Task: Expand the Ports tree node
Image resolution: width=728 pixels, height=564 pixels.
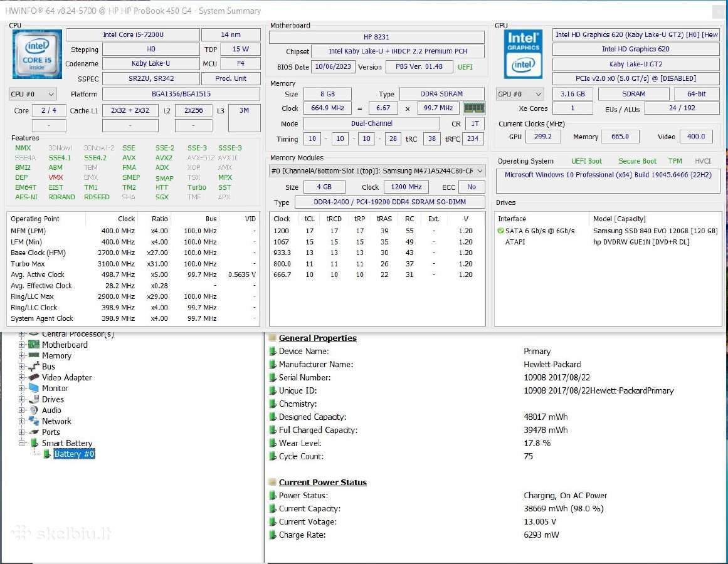Action: click(x=21, y=432)
